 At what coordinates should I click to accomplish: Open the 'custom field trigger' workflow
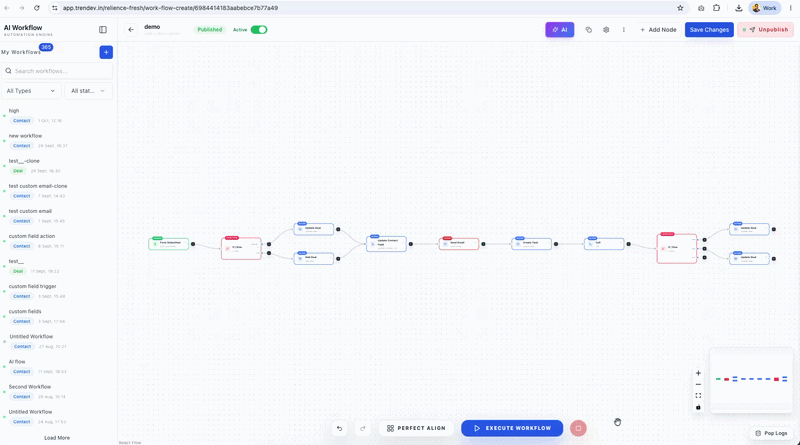(x=57, y=291)
